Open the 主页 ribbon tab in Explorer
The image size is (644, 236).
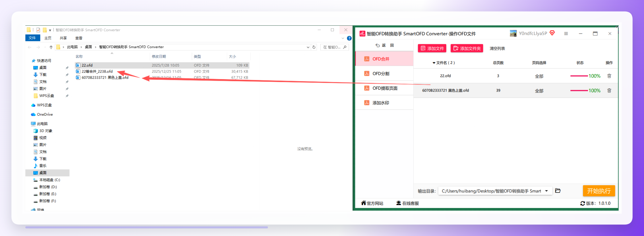[x=48, y=38]
